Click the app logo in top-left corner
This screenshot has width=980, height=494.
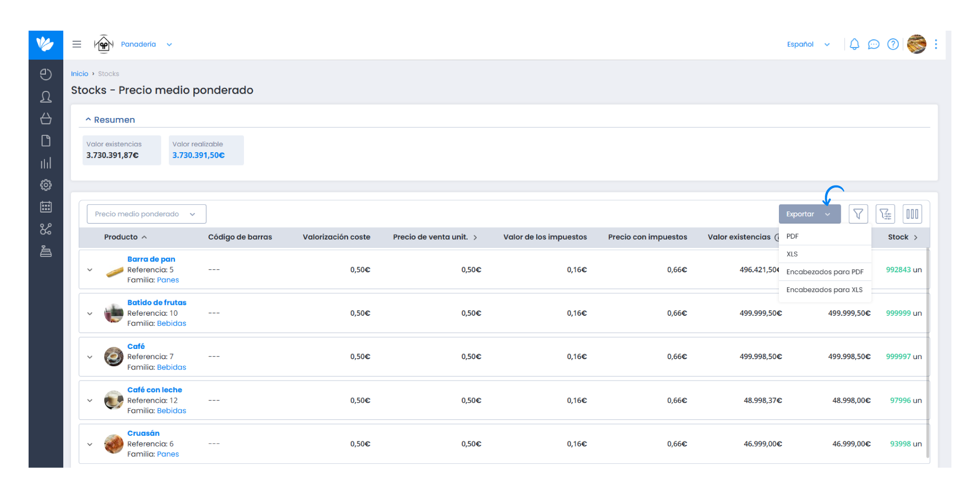(x=45, y=44)
